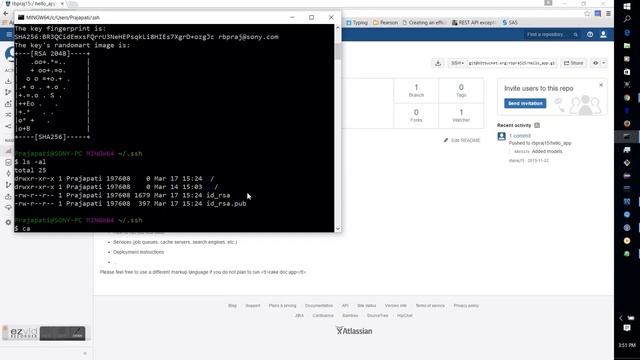Viewport: 640px width, 360px height.
Task: Collapse the Bitbucket sidebar using the bottom arrow
Action: coord(85,353)
